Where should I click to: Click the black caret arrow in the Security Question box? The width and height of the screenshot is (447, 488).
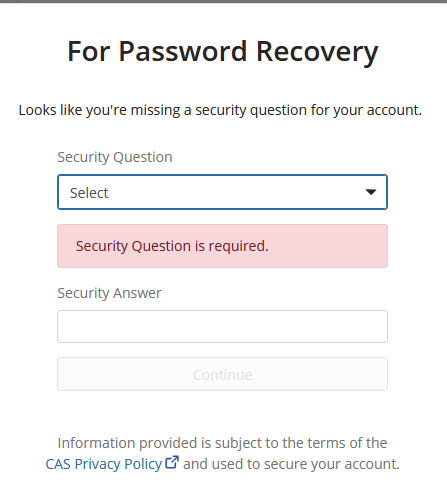click(371, 192)
